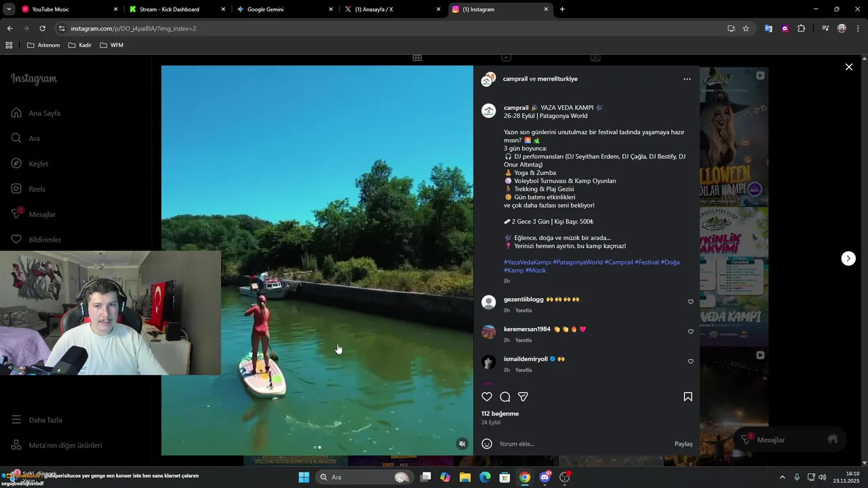Open browser profile avatar
Image resolution: width=868 pixels, height=488 pixels.
tap(842, 28)
